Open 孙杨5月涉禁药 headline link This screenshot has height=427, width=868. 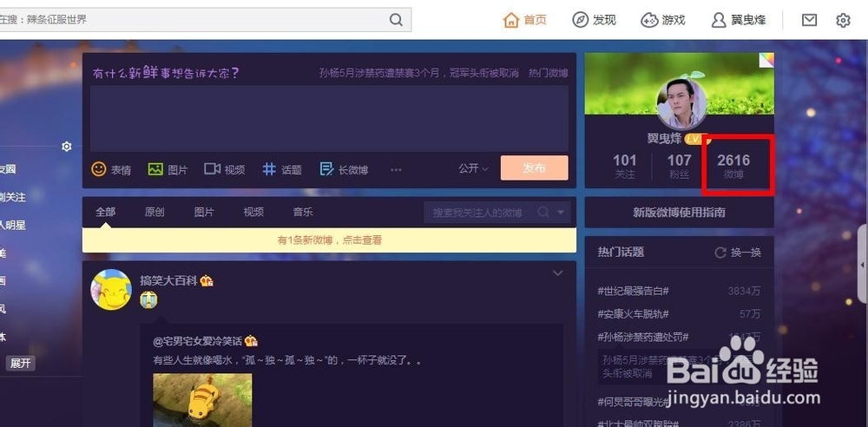click(x=419, y=73)
